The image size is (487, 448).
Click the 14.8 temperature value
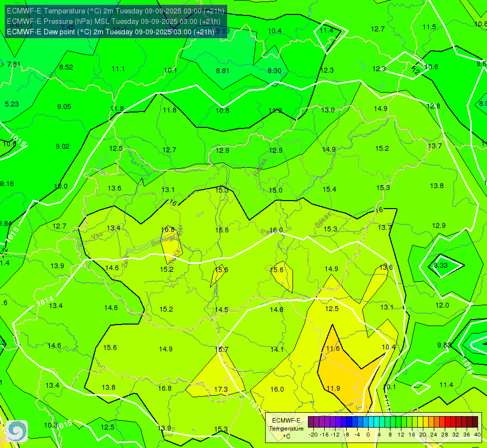277,310
